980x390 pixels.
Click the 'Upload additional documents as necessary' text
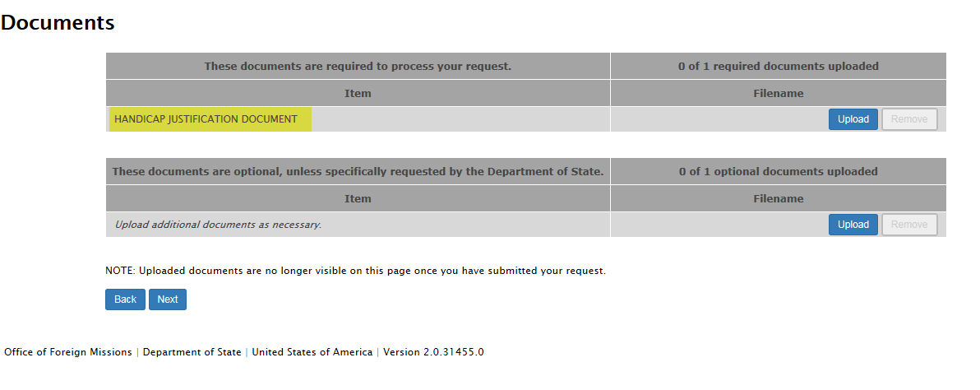click(x=218, y=225)
